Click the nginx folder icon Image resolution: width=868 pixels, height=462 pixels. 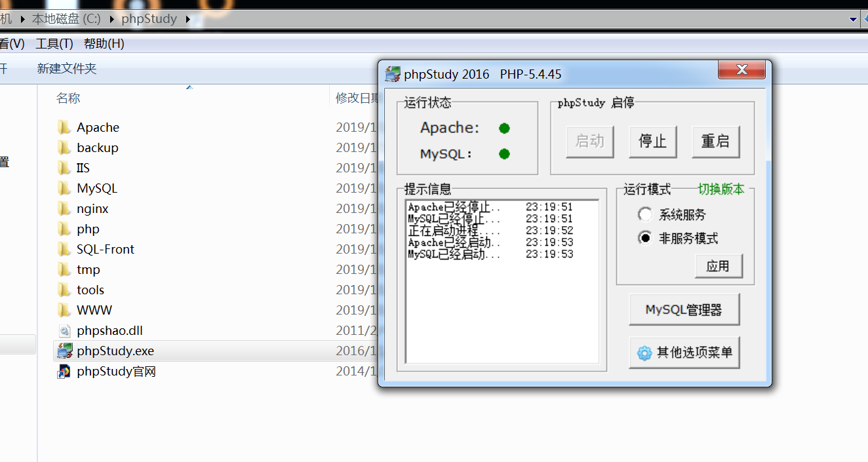click(64, 208)
